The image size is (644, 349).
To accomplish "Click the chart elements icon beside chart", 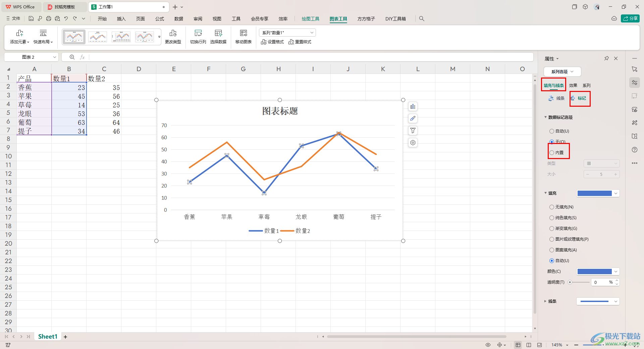I will tap(413, 107).
